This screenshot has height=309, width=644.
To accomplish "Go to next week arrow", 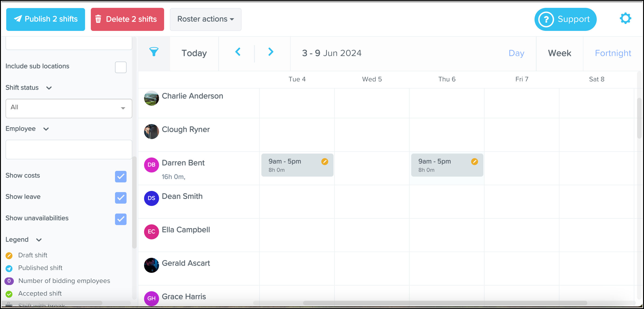I will tap(271, 52).
